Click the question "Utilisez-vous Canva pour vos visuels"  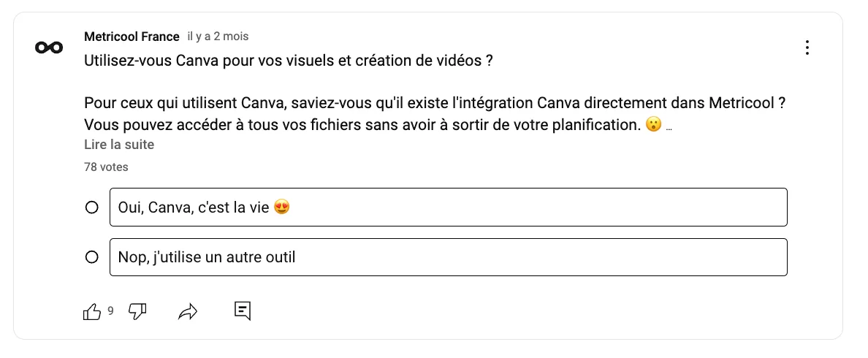point(288,61)
